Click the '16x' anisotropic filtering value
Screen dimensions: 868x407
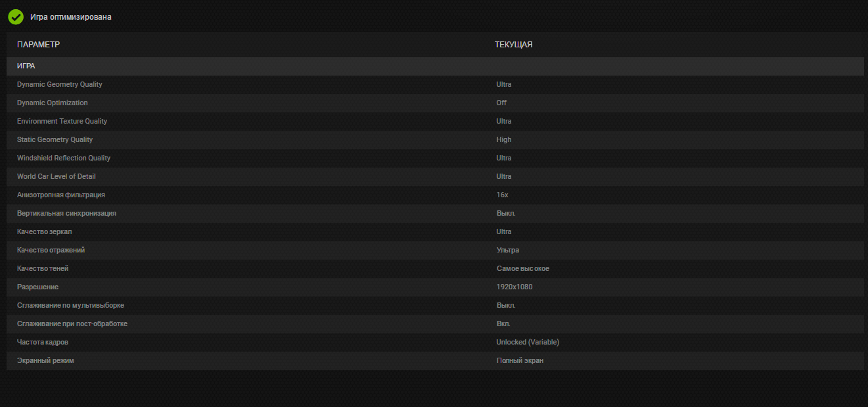coord(503,195)
